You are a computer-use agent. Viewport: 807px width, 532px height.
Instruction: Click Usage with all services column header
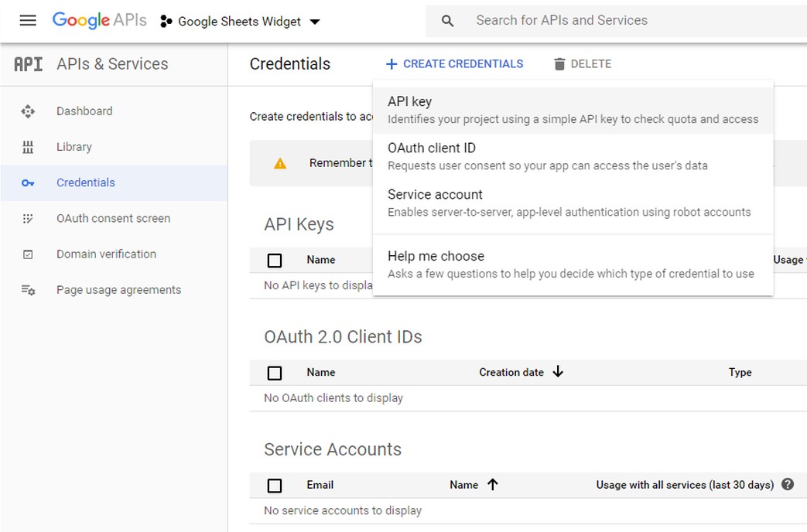[685, 485]
